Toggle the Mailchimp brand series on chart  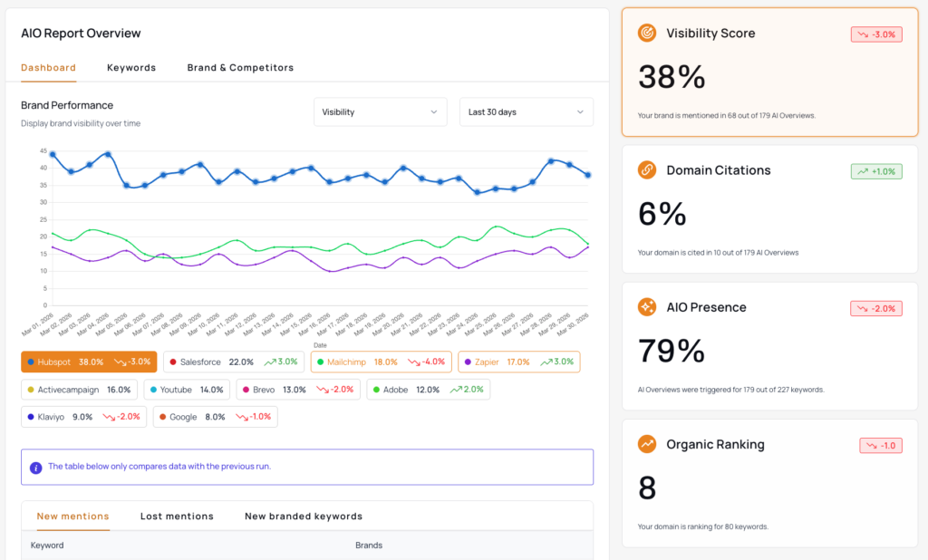tap(380, 362)
